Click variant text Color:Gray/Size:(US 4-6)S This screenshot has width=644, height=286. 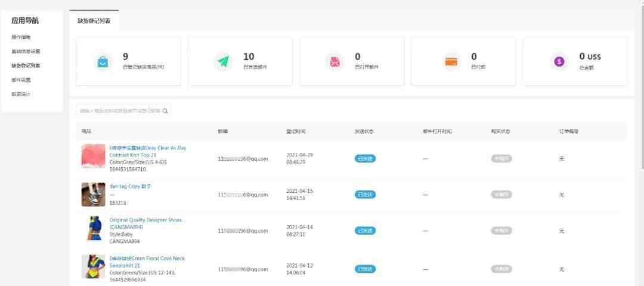click(138, 162)
